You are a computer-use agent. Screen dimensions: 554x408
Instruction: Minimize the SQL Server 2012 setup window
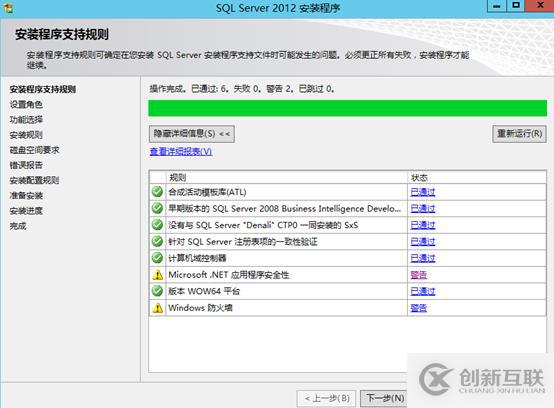click(x=497, y=6)
